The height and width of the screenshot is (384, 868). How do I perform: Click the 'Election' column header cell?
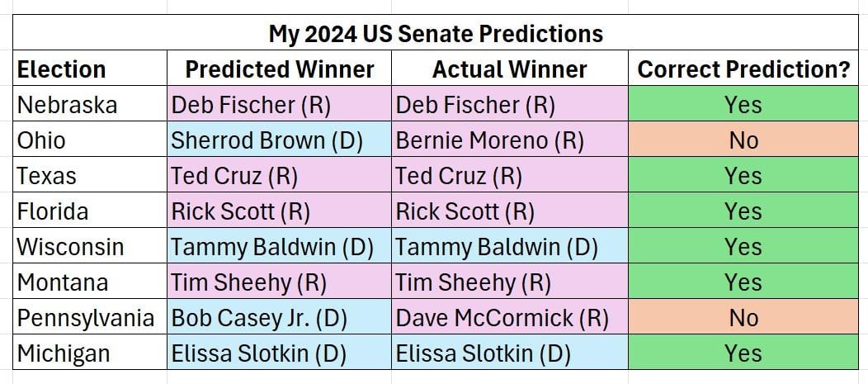pos(90,69)
